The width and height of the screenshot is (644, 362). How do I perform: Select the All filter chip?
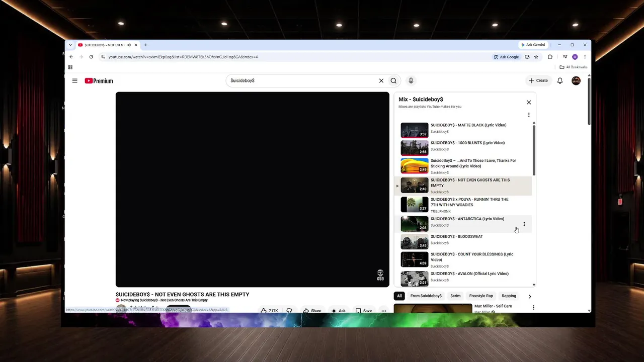pyautogui.click(x=399, y=296)
